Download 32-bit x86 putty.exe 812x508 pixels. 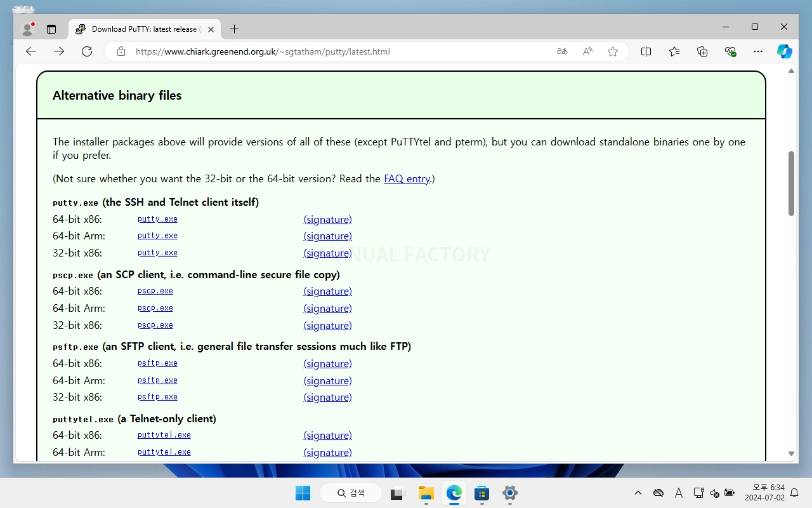coord(157,253)
